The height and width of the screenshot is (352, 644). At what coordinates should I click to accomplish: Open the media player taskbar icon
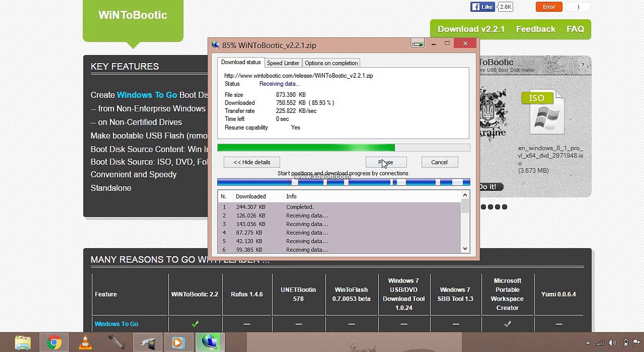click(x=178, y=342)
